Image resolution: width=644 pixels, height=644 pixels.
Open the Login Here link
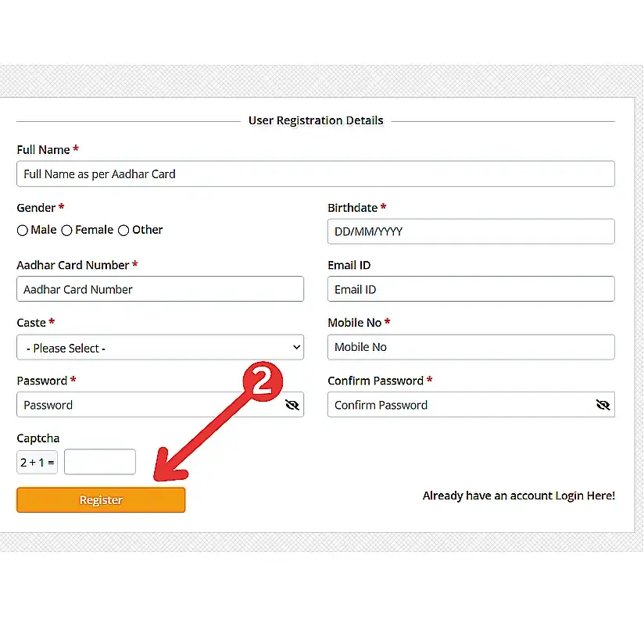[585, 496]
